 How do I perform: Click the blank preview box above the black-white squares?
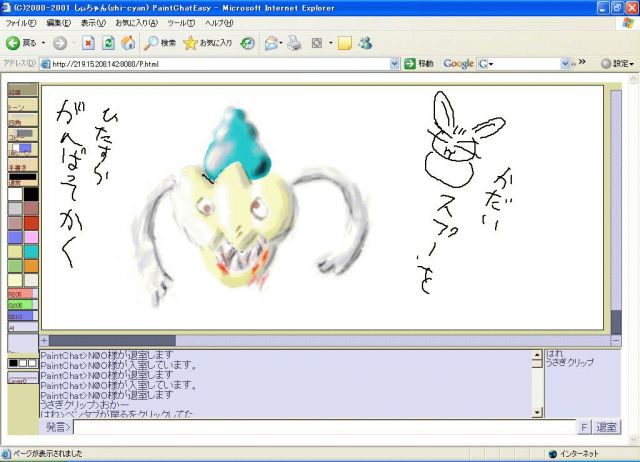(23, 343)
